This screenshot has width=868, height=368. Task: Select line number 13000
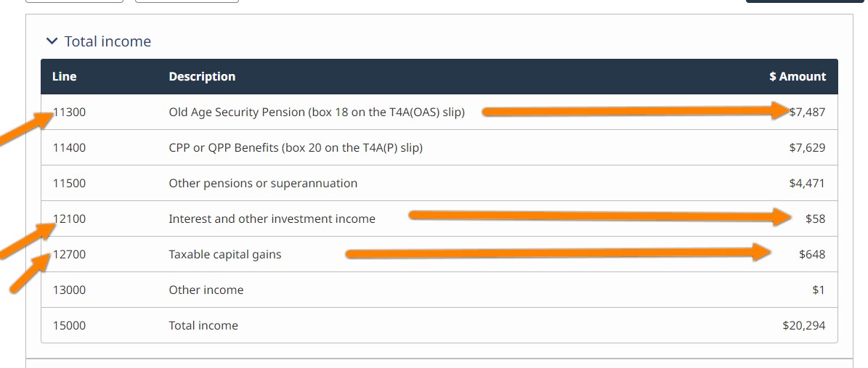tap(69, 290)
